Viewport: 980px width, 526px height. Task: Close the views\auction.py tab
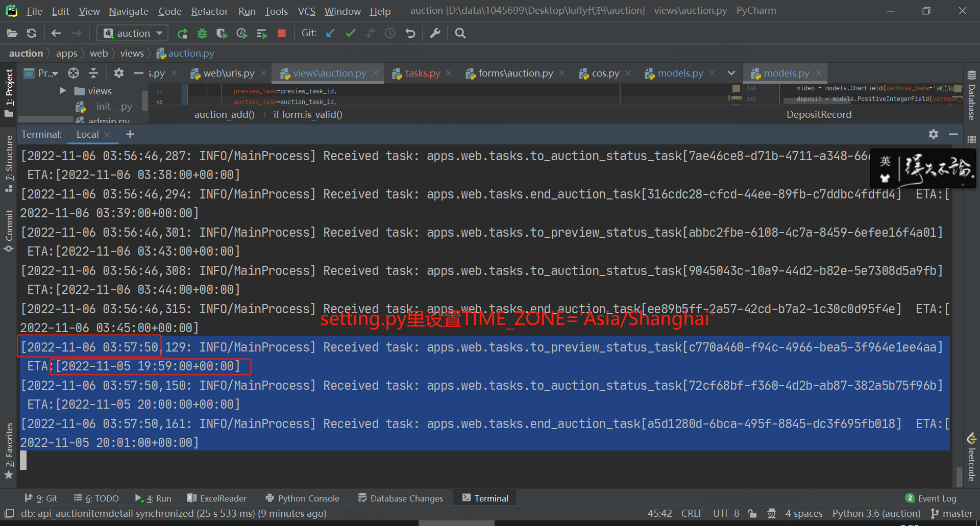click(375, 73)
